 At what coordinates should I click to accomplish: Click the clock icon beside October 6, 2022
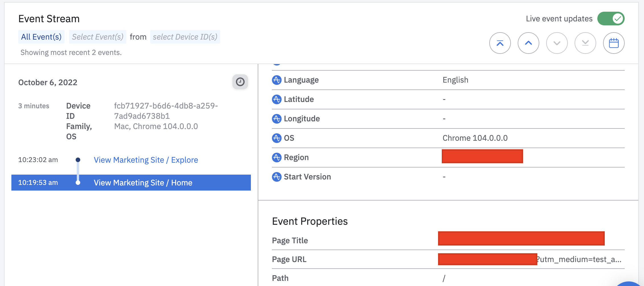point(240,82)
